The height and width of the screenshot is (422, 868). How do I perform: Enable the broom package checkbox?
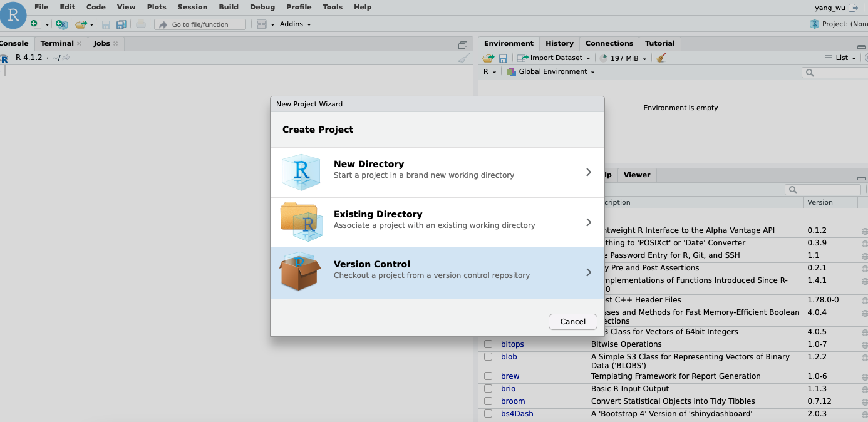tap(488, 401)
